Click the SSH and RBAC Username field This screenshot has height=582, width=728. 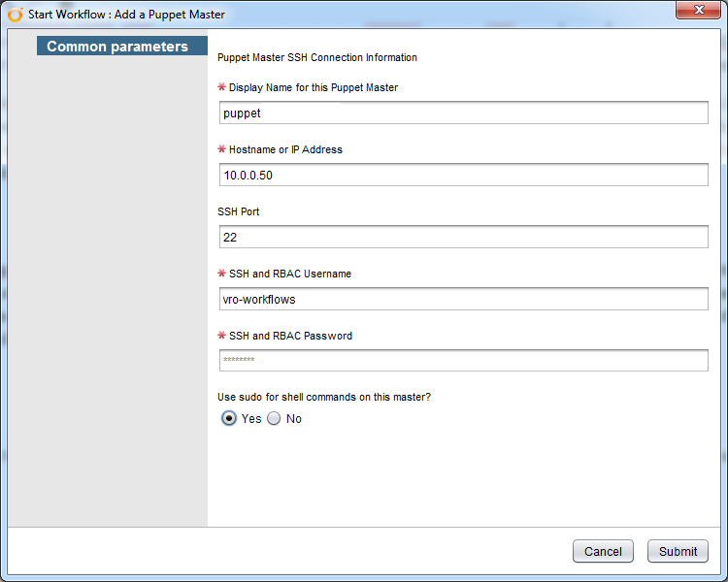(464, 300)
